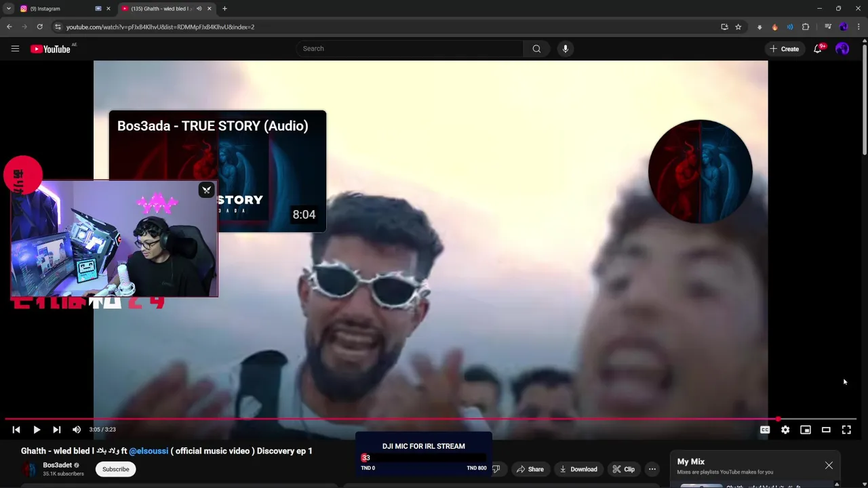Screen dimensions: 868x488
Task: Open the media control toolbar icon
Action: 828,27
